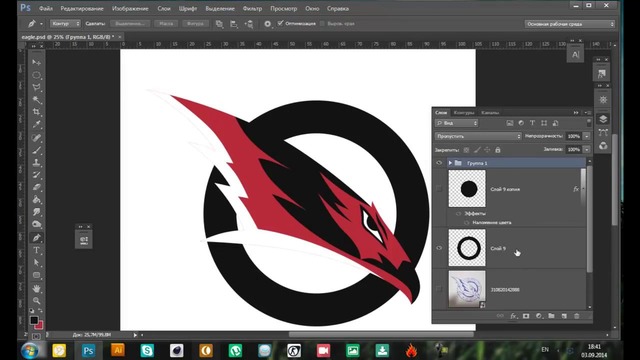The height and width of the screenshot is (360, 640).
Task: Open the Заливка fill dropdown arrow
Action: tap(587, 149)
